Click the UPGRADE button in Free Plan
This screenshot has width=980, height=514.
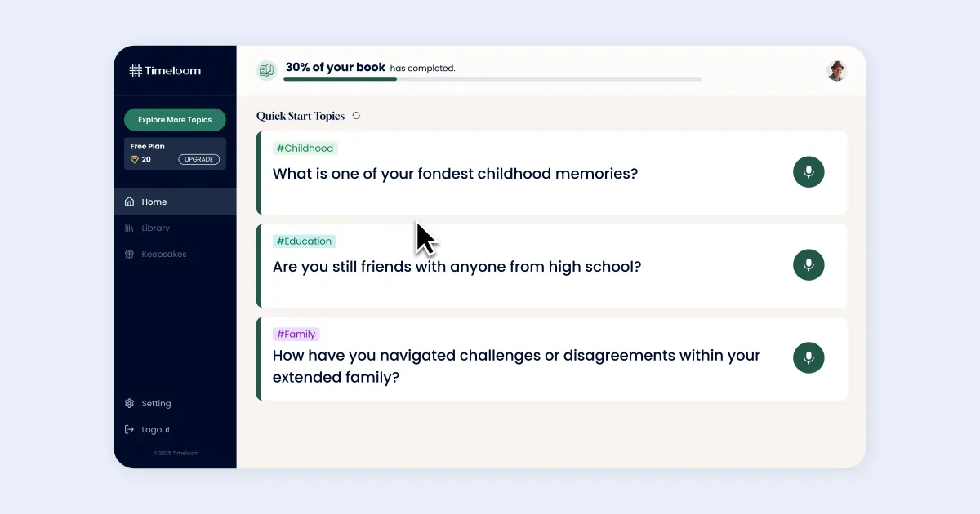(x=199, y=159)
